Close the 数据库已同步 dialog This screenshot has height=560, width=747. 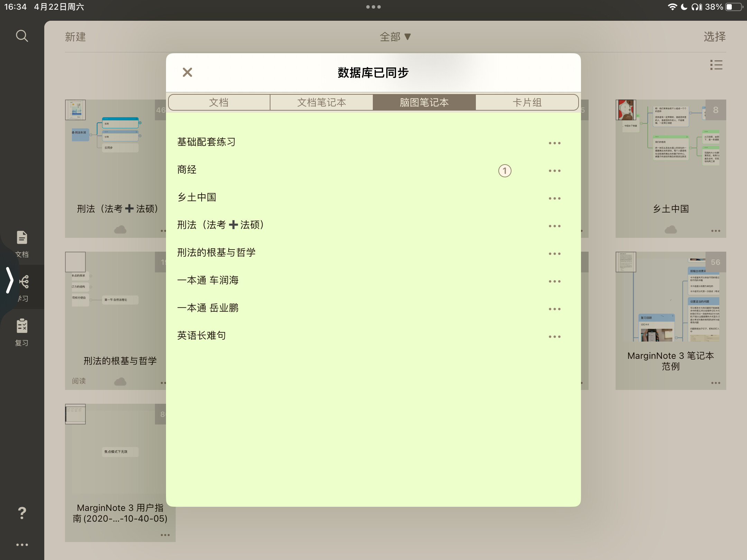point(187,72)
